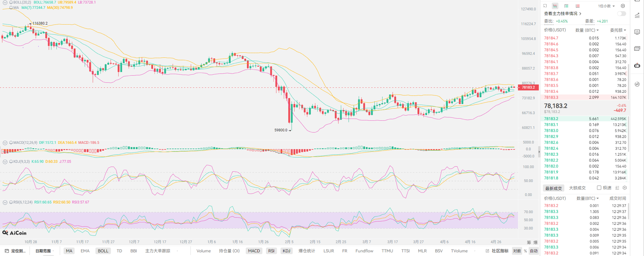Enable the FR sub-indicator
Image resolution: width=644 pixels, height=256 pixels.
pos(344,251)
